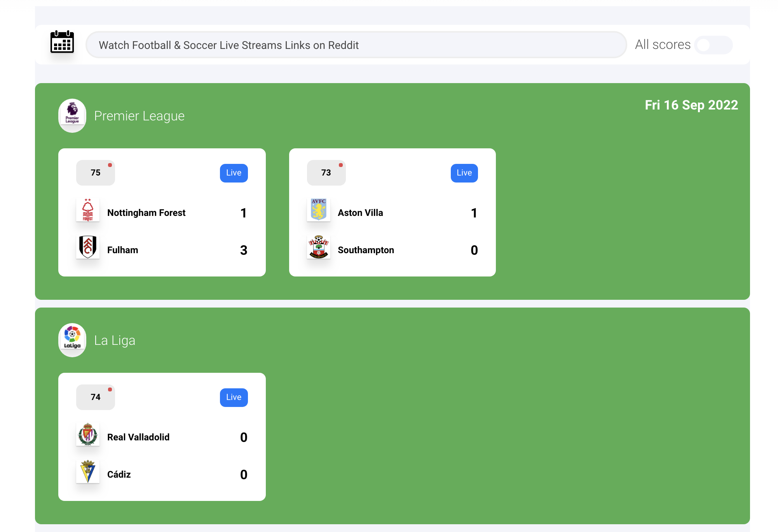
Task: Click the La Liga logo icon
Action: pos(72,339)
